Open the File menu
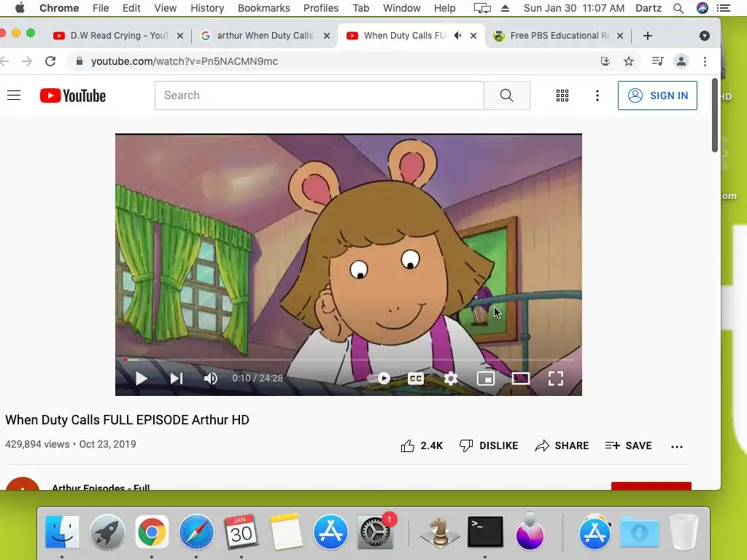 pos(101,8)
